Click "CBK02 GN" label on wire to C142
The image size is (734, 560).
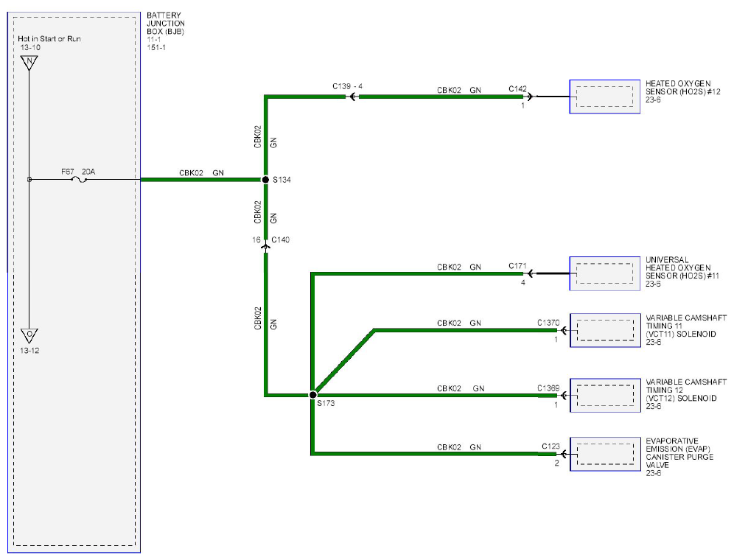(x=458, y=90)
